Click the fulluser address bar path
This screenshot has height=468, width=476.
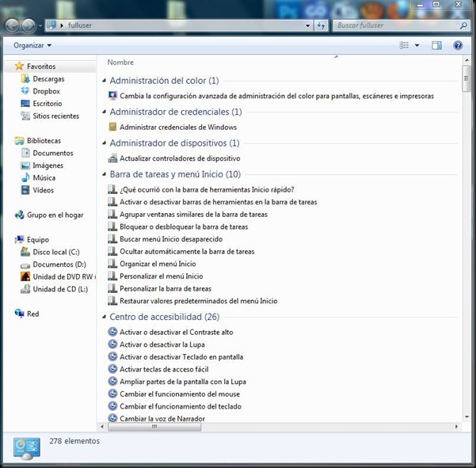[x=80, y=25]
